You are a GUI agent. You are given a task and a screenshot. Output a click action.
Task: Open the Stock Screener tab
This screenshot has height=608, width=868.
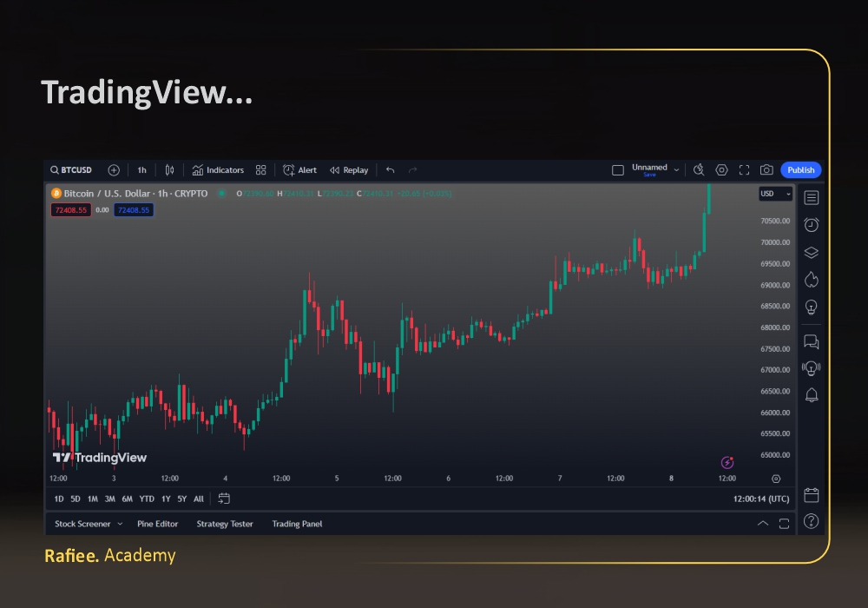tap(82, 524)
